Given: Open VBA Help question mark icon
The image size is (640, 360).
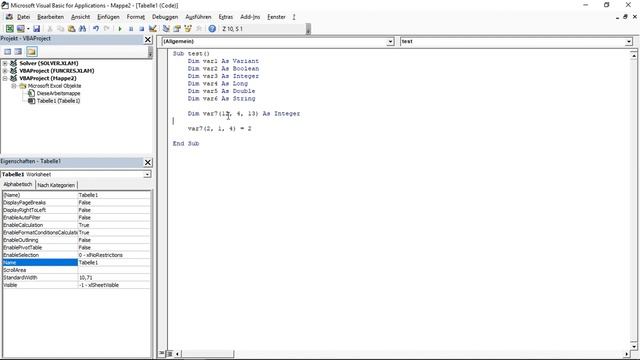Looking at the screenshot, I should [x=212, y=29].
